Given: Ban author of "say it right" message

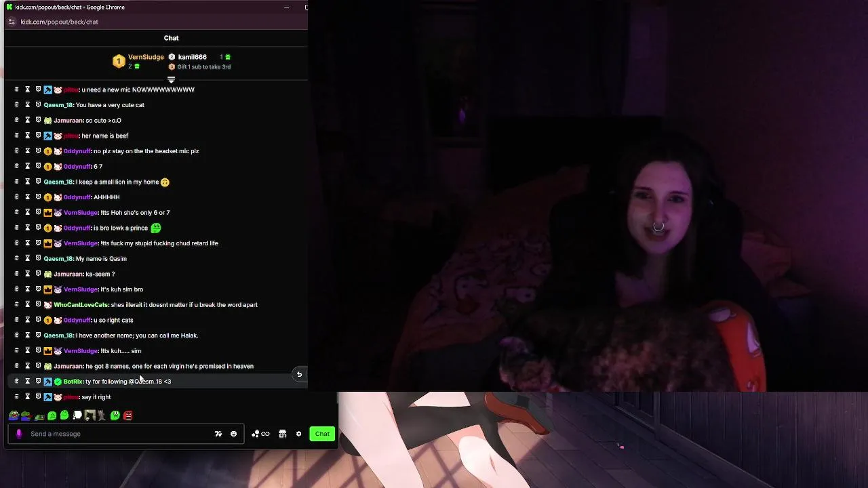Looking at the screenshot, I should click(x=38, y=396).
